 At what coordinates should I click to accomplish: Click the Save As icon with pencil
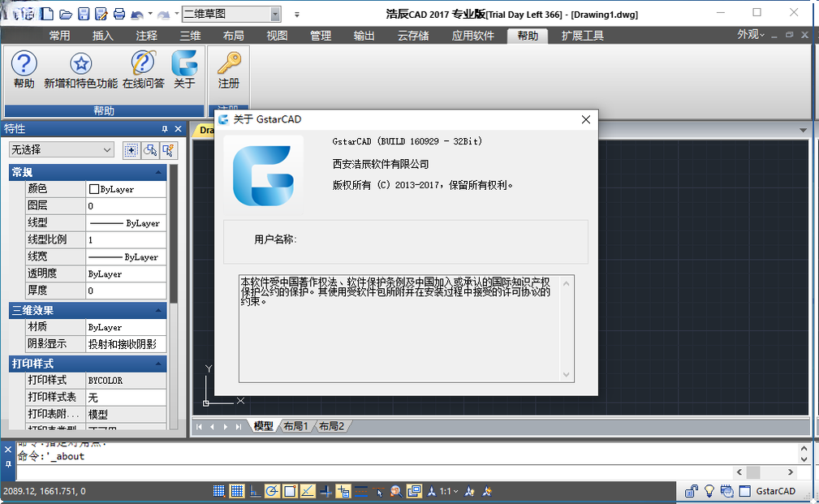(x=101, y=14)
